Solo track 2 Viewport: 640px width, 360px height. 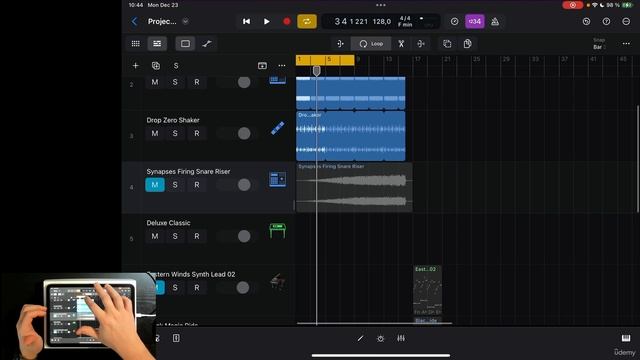pos(175,82)
